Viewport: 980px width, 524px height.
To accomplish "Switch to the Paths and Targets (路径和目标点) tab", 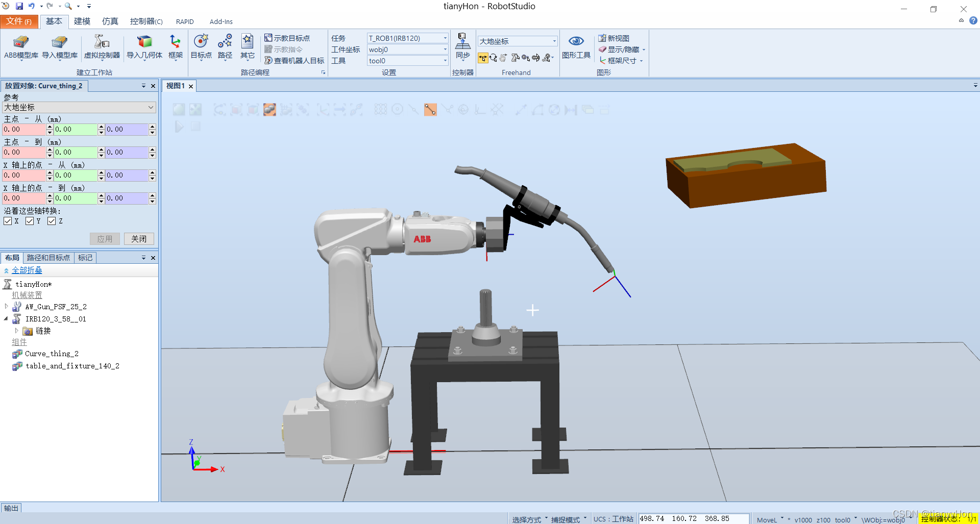I will pyautogui.click(x=48, y=258).
